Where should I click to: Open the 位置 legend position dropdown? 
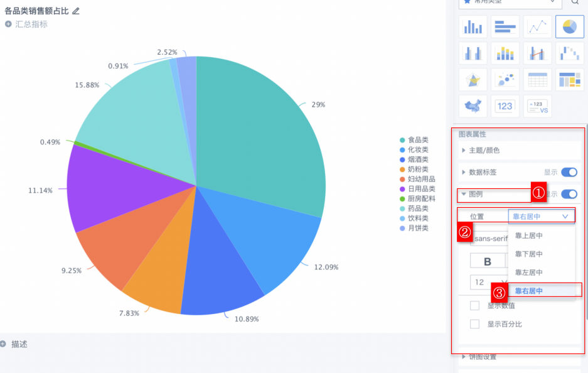click(x=541, y=216)
